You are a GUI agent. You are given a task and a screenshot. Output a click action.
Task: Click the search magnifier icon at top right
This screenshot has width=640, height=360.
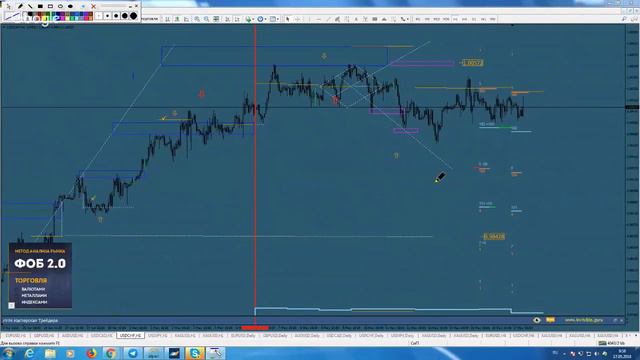click(x=624, y=19)
